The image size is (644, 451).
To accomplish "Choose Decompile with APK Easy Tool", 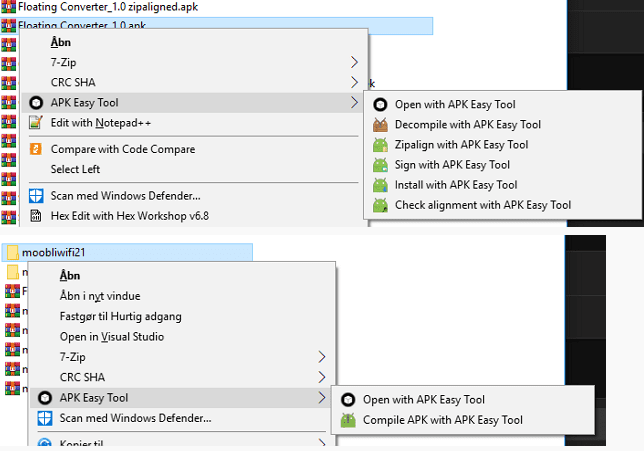I will pos(503,124).
